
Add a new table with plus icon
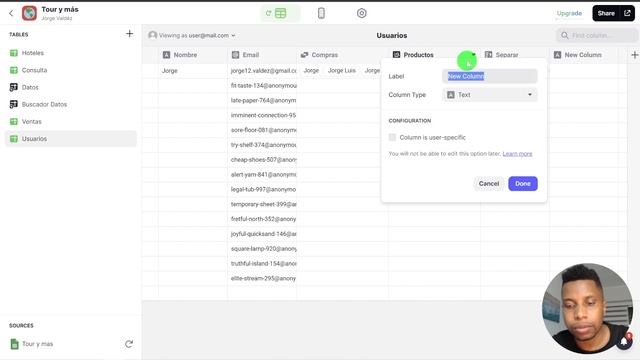[129, 34]
